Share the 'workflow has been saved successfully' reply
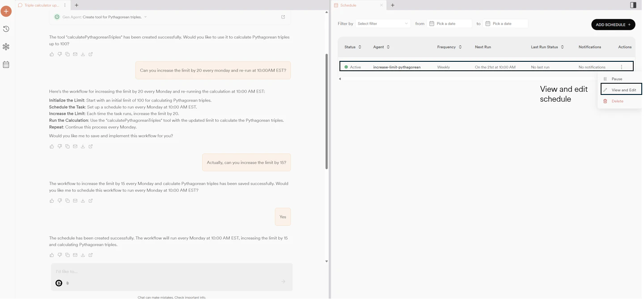 point(91,201)
